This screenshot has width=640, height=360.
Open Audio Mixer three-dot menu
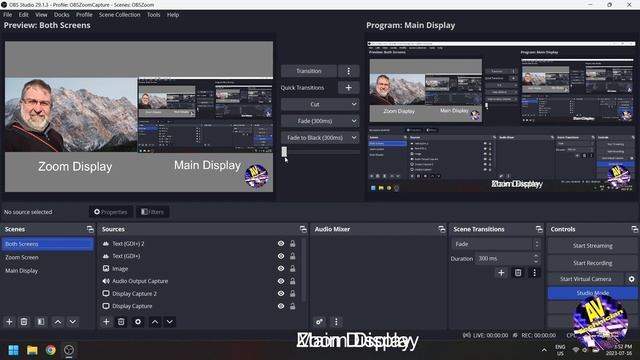click(336, 322)
